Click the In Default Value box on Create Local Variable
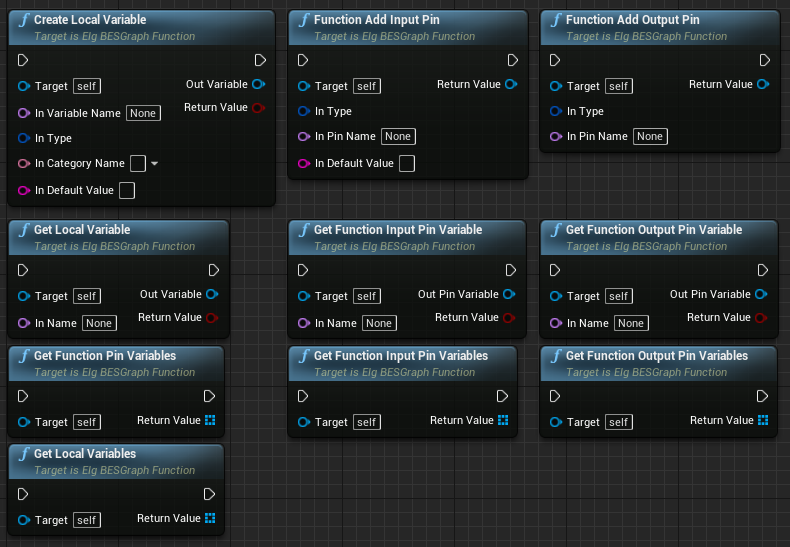Screen dimensions: 790x547 point(127,190)
